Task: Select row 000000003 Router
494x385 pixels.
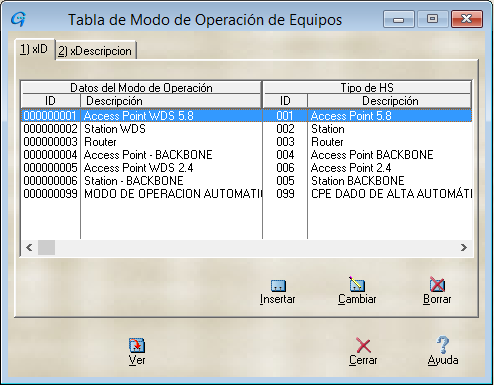Action: coord(247,142)
